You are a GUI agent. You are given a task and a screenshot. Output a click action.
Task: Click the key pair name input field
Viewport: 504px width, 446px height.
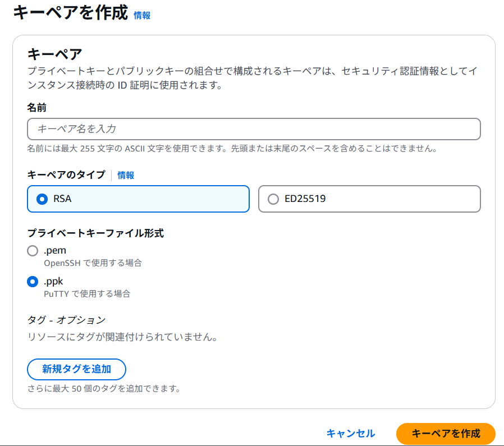pos(254,129)
